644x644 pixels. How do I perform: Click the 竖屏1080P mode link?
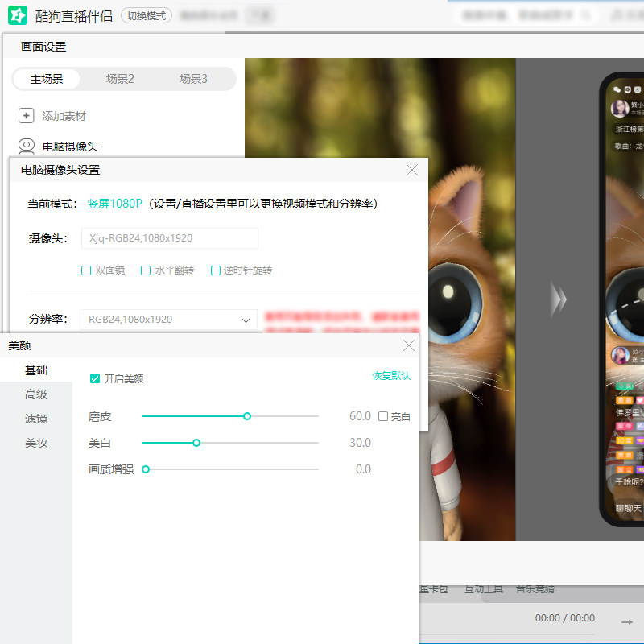[114, 204]
